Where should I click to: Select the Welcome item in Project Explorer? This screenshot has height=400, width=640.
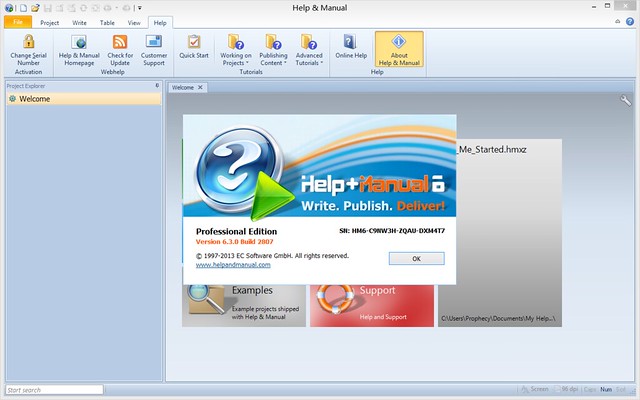[84, 99]
